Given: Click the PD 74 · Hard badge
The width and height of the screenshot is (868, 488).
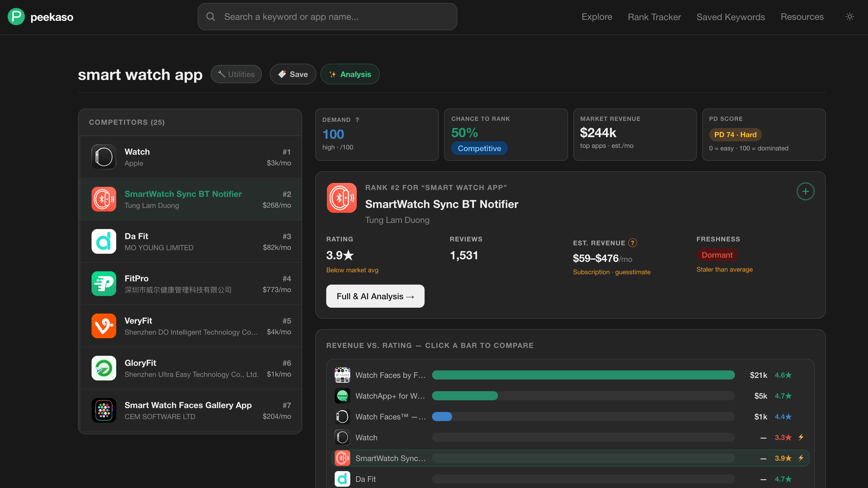Looking at the screenshot, I should coord(735,135).
